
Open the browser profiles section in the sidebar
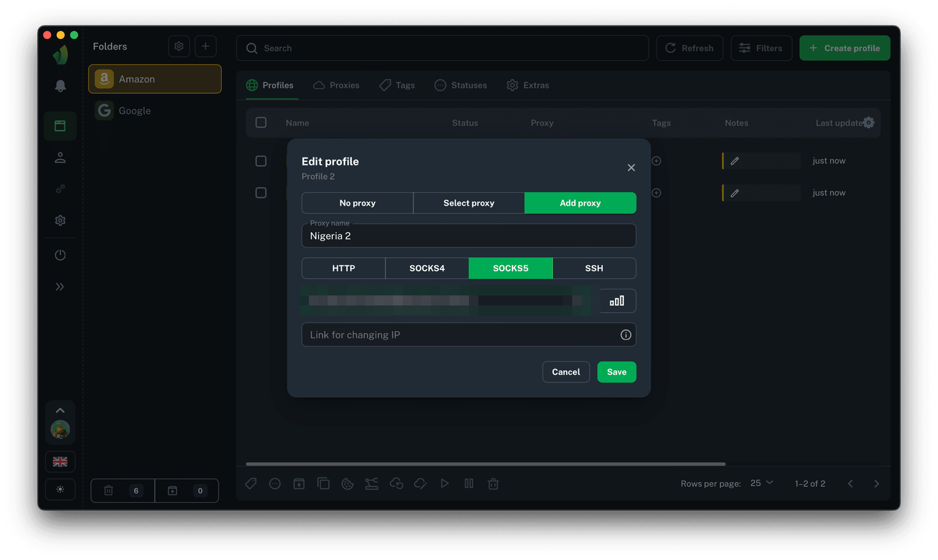point(60,126)
